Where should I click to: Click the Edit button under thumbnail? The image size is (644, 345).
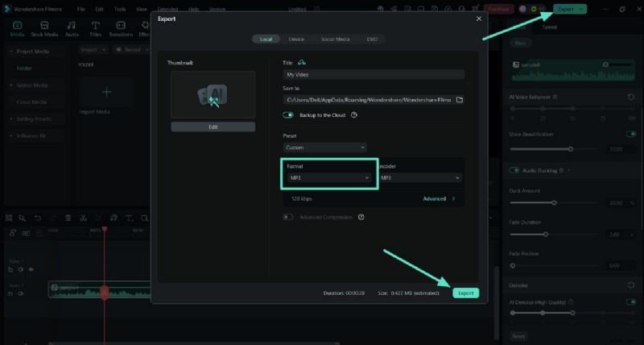tap(213, 127)
